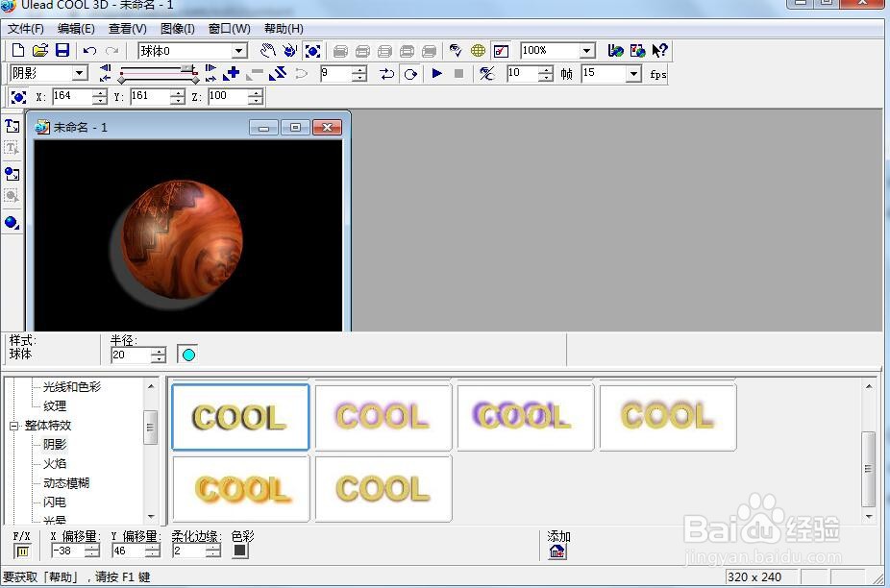Select 火焰 in the effects tree
890x588 pixels.
coord(55,464)
